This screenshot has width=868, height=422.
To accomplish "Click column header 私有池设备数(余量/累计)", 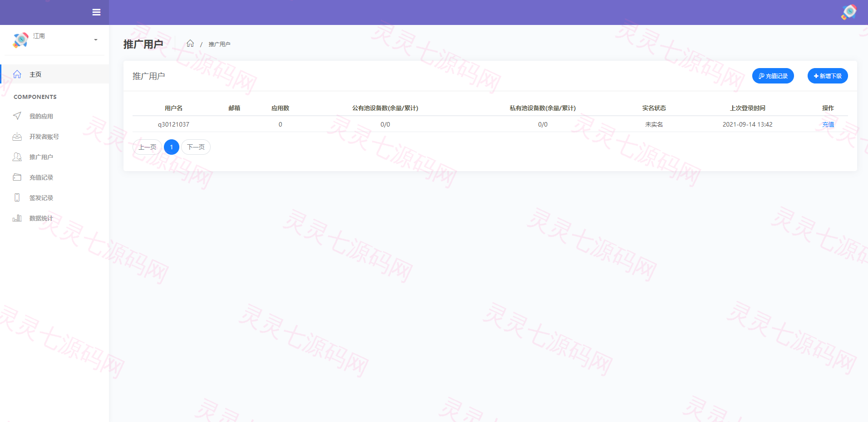I will (542, 108).
